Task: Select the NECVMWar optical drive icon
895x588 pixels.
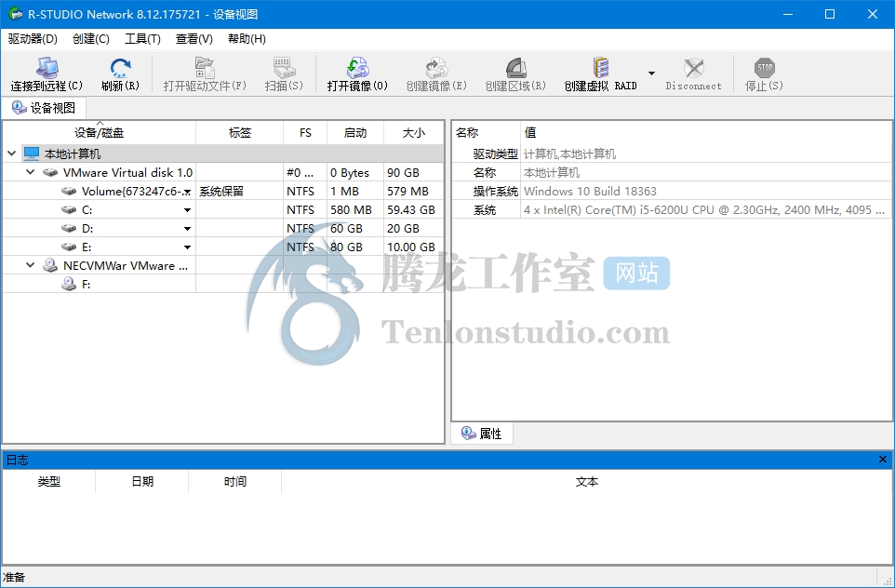Action: (x=50, y=265)
